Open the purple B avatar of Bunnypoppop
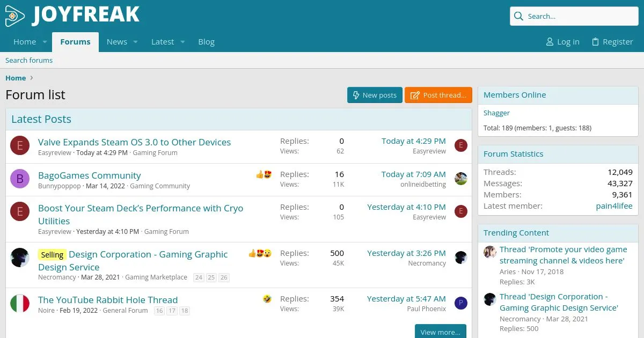 pyautogui.click(x=20, y=179)
